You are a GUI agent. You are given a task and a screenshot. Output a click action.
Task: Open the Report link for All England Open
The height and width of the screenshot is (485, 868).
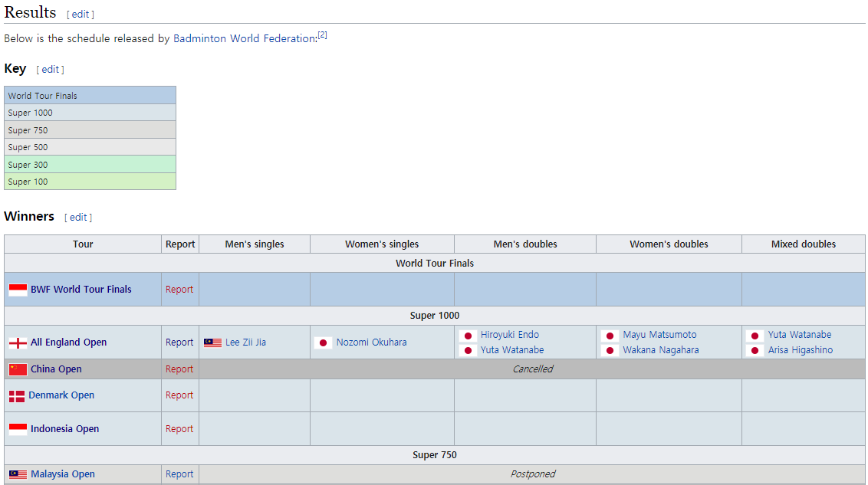(x=179, y=342)
